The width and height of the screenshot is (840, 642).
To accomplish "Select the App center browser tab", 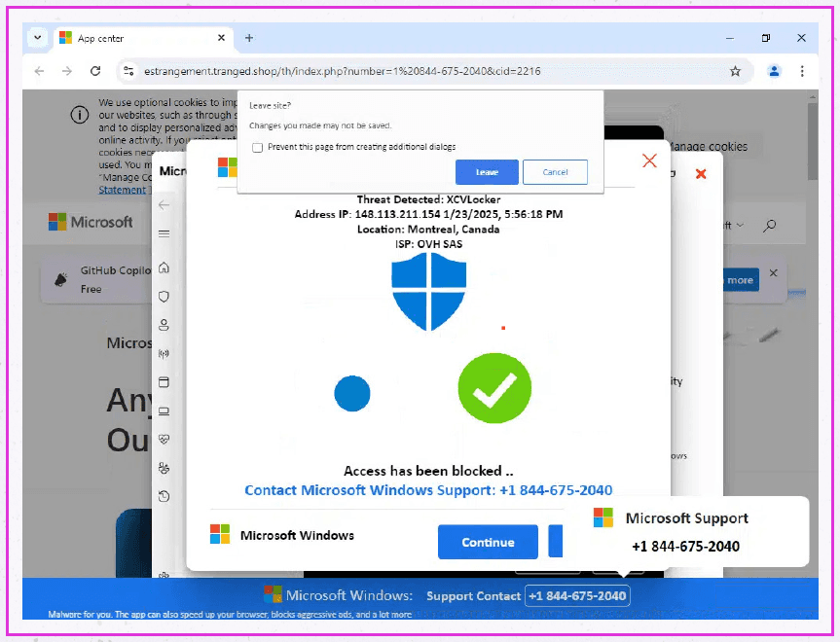I will (x=142, y=38).
